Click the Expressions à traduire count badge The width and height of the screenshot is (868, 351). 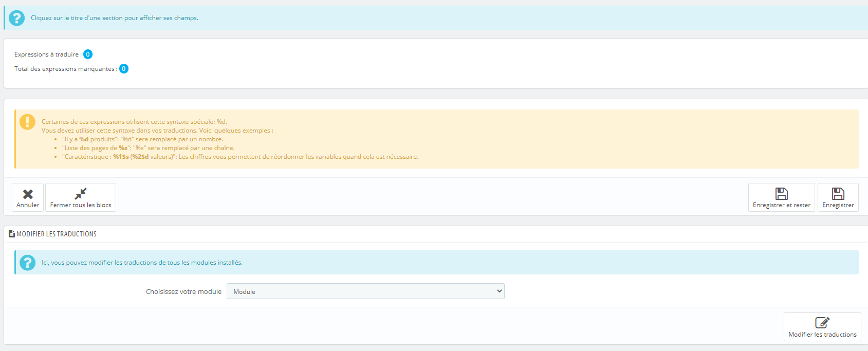coord(88,54)
